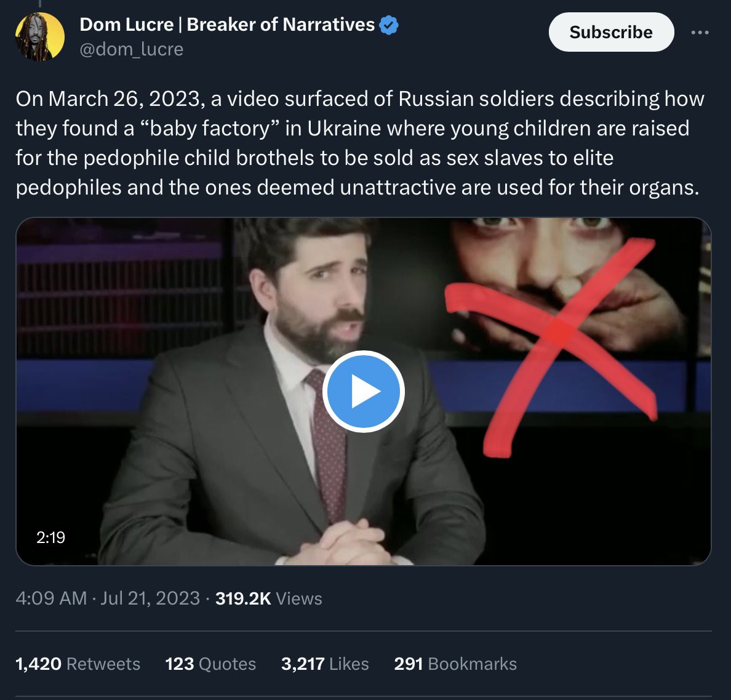Image resolution: width=731 pixels, height=700 pixels.
Task: Play the video with the blue play button
Action: (x=363, y=392)
